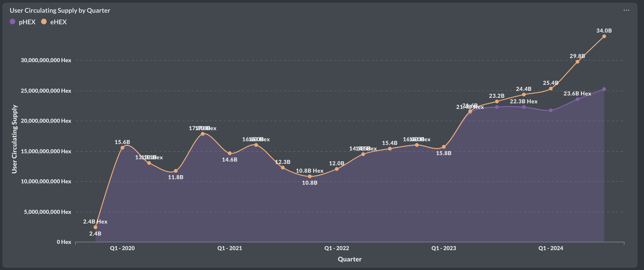
Task: Click the purple pHEX legend color dot
Action: tap(12, 22)
